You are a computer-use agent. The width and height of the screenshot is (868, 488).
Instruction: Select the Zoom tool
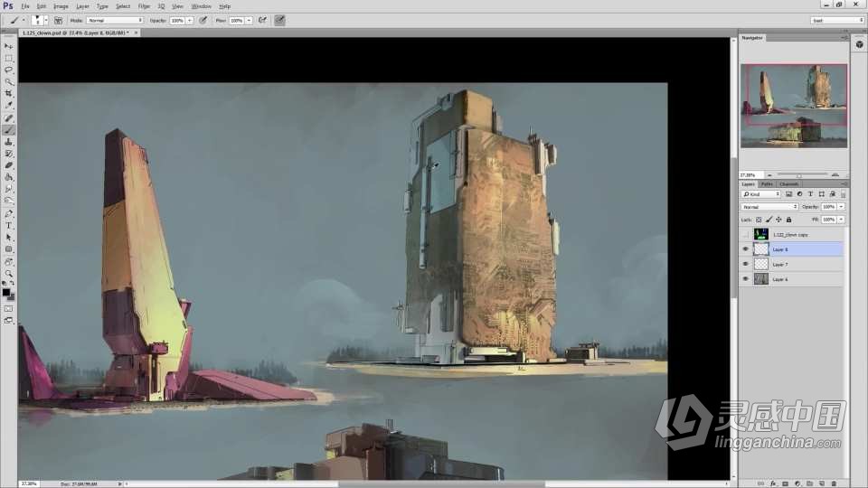(x=8, y=273)
